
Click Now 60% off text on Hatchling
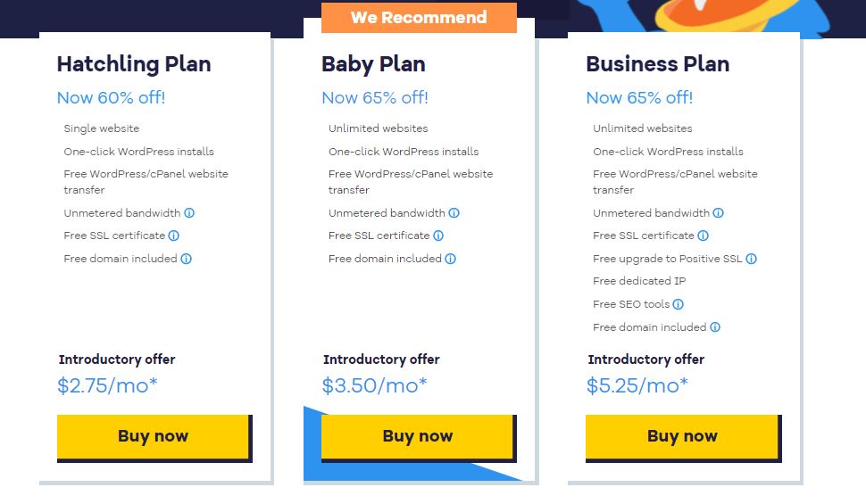[111, 98]
